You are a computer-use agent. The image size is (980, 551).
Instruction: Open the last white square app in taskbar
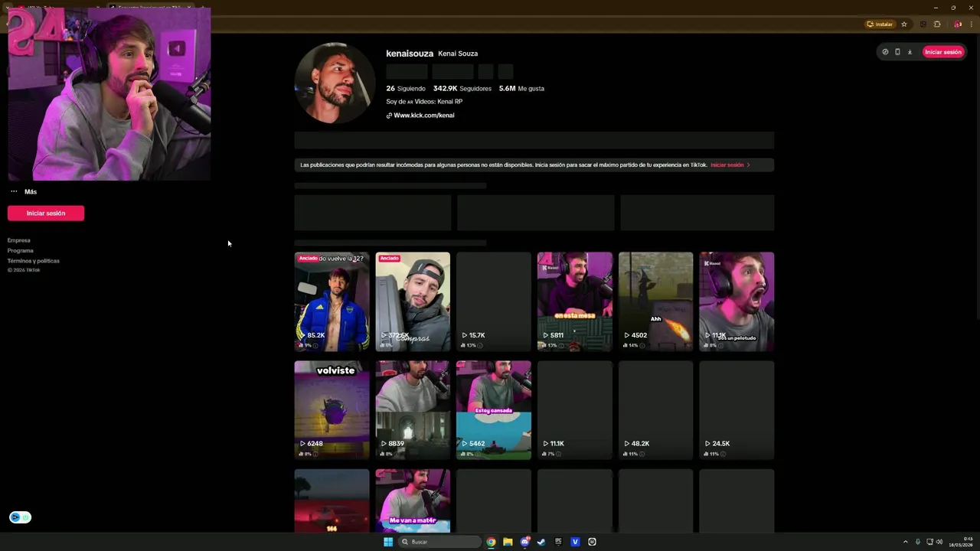[592, 542]
